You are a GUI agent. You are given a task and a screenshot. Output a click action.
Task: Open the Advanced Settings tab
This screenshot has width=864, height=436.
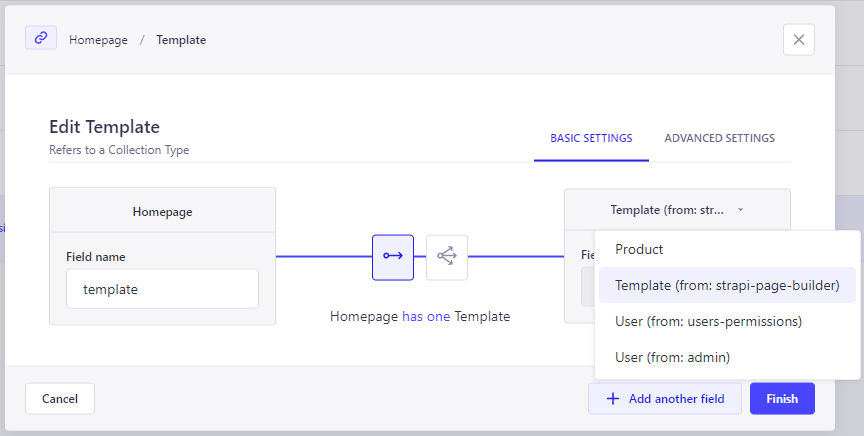tap(719, 138)
